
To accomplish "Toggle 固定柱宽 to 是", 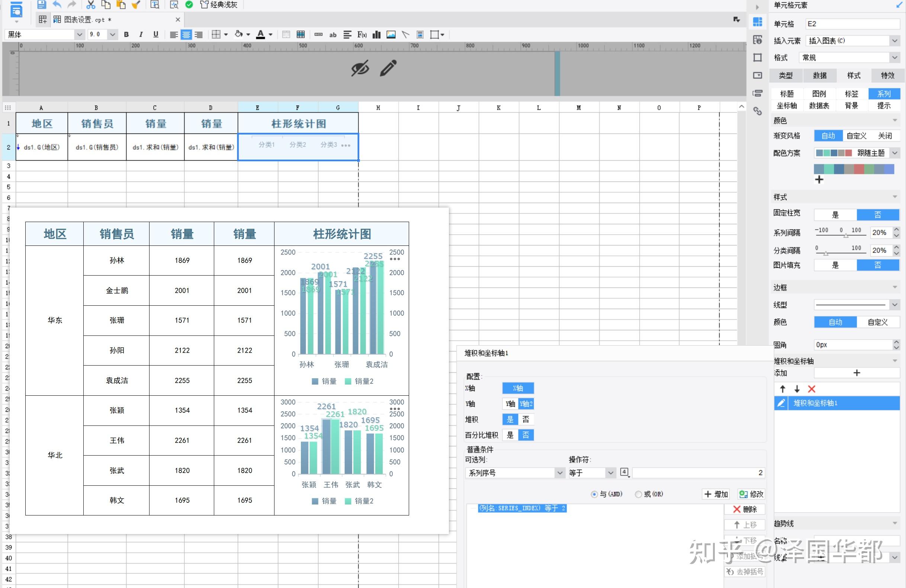I will point(835,214).
